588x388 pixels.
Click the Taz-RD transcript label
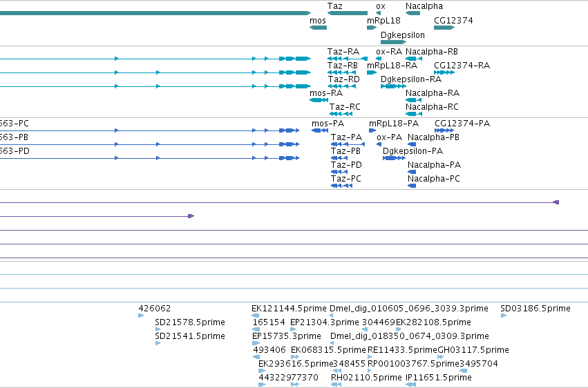344,79
